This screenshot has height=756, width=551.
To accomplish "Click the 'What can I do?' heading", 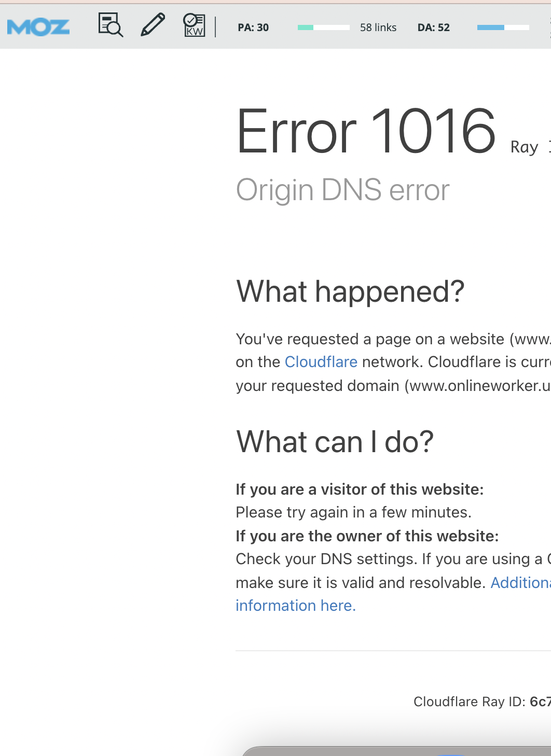I will coord(335,442).
